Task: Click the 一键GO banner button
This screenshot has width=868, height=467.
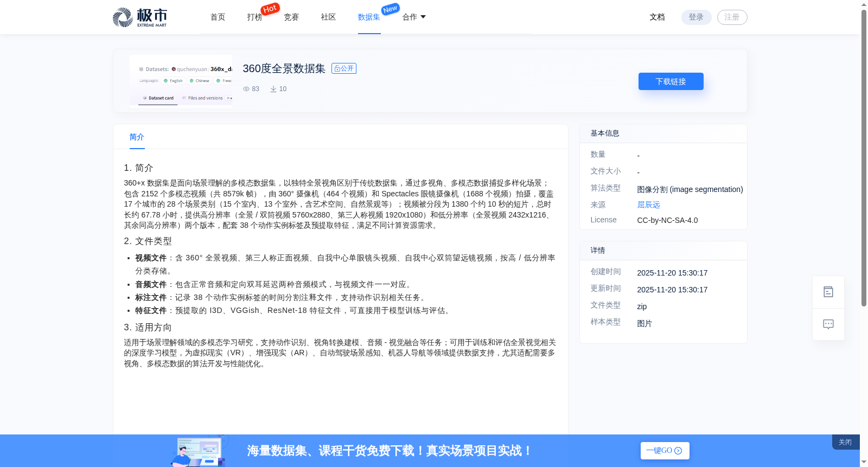Action: point(665,451)
